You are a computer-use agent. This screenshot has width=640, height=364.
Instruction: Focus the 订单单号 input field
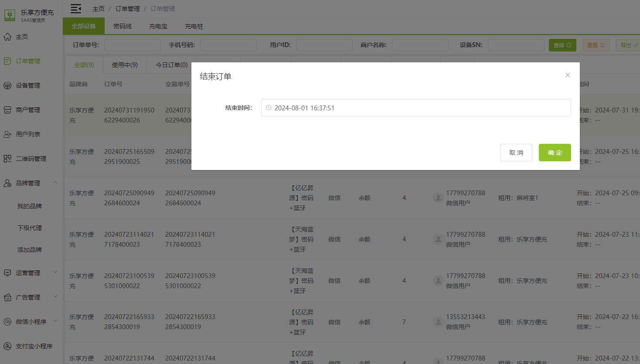(x=133, y=45)
